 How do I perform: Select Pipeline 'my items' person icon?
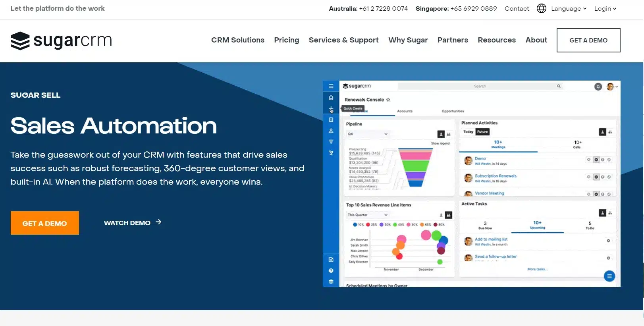pos(441,134)
